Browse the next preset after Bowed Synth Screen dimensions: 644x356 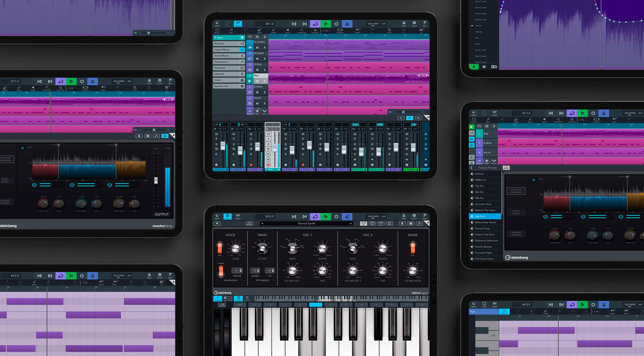351,223
